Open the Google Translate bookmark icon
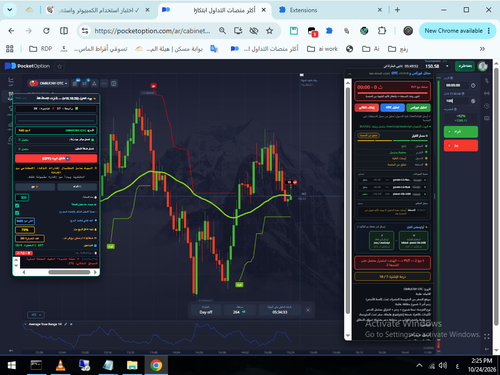500x375 pixels. pyautogui.click(x=214, y=49)
